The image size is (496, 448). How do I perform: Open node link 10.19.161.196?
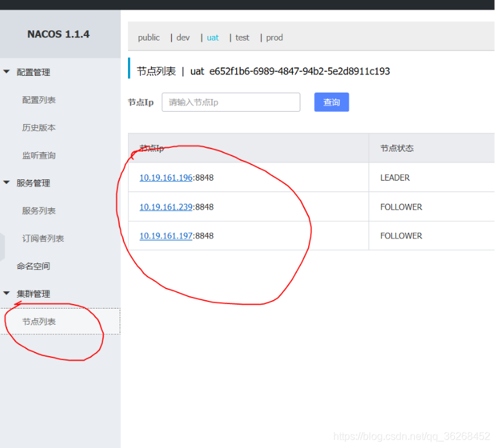coord(166,177)
